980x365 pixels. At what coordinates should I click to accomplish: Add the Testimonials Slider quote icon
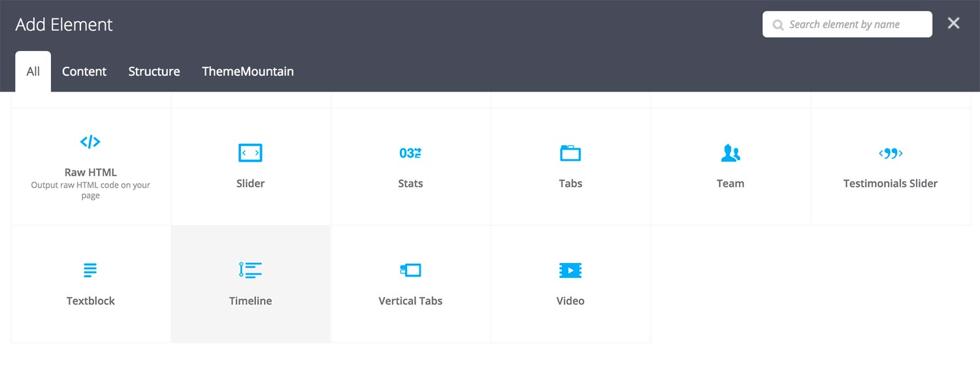pos(890,153)
